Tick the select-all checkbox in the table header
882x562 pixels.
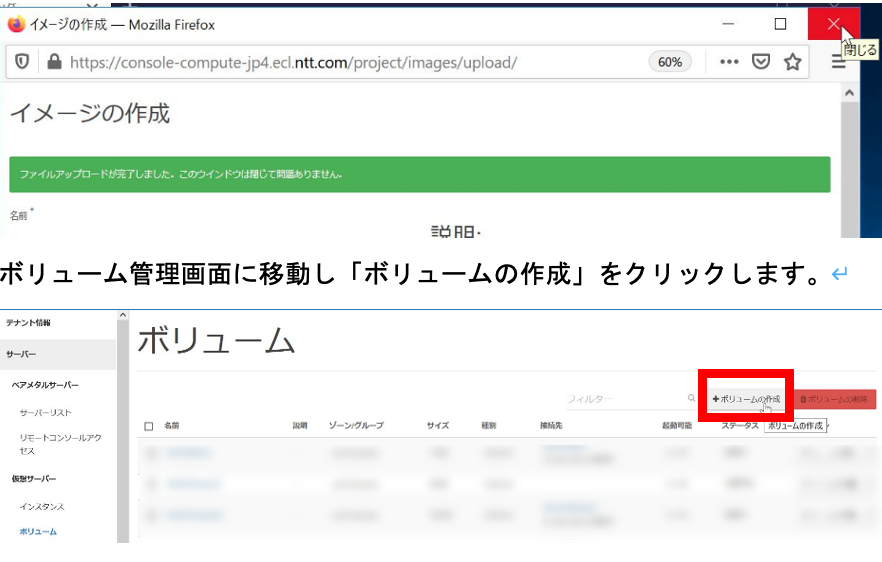149,426
